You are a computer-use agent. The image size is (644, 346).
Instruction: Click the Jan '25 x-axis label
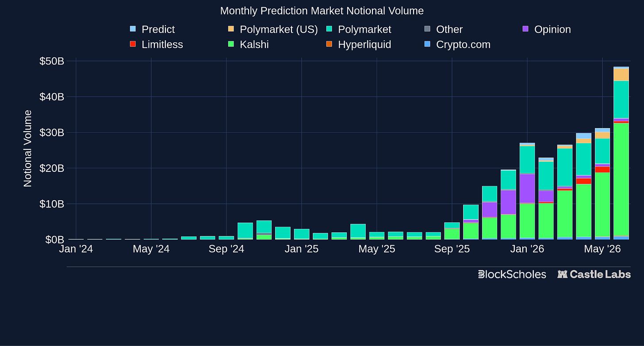(x=302, y=249)
